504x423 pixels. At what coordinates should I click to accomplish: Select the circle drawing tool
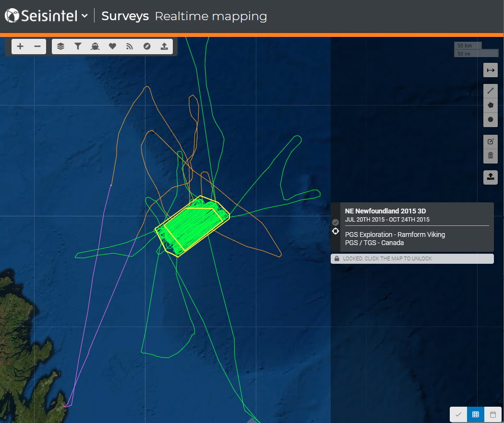tap(490, 119)
